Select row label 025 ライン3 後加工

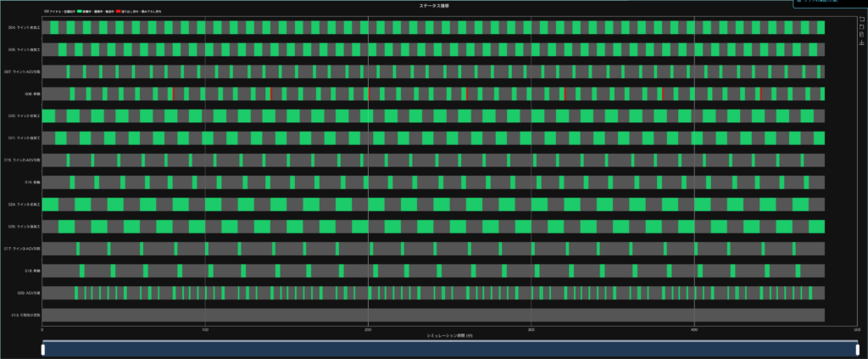click(x=25, y=227)
